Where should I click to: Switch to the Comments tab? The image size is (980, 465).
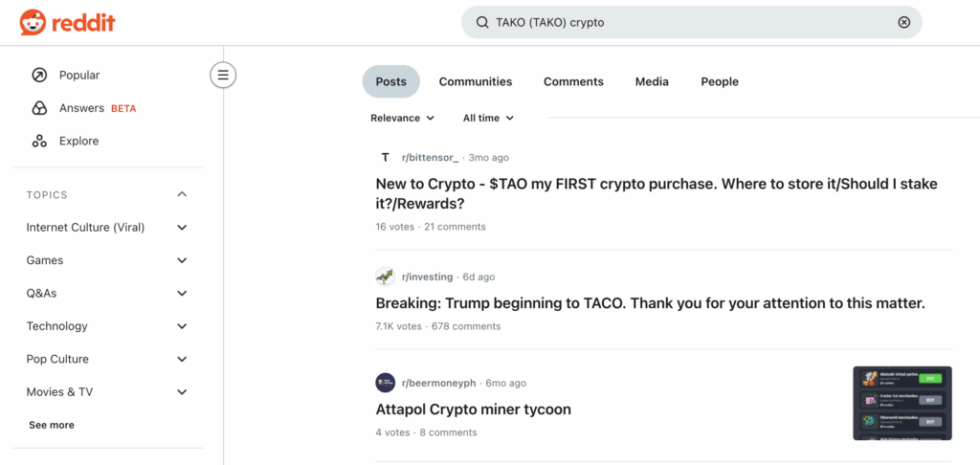(x=573, y=81)
